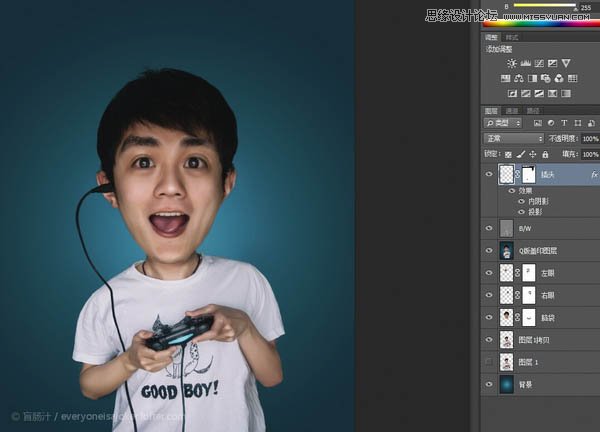Switch to the 路径 paths tab
Screen dimensions: 600x432
pos(533,111)
